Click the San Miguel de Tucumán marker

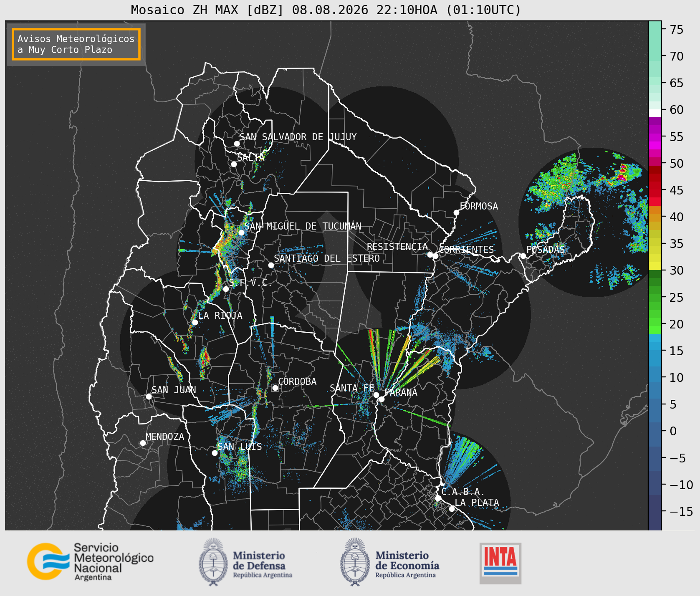[x=241, y=232]
